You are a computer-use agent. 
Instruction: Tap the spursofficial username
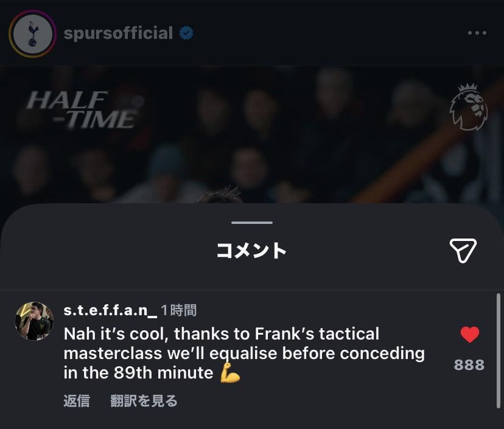[x=118, y=33]
